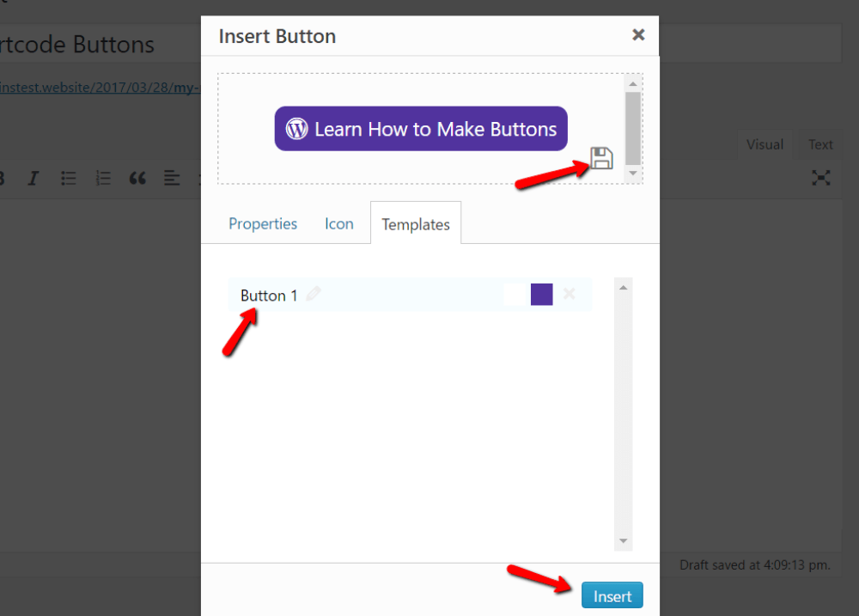Switch to the Properties tab
Image resolution: width=859 pixels, height=616 pixels.
tap(262, 223)
